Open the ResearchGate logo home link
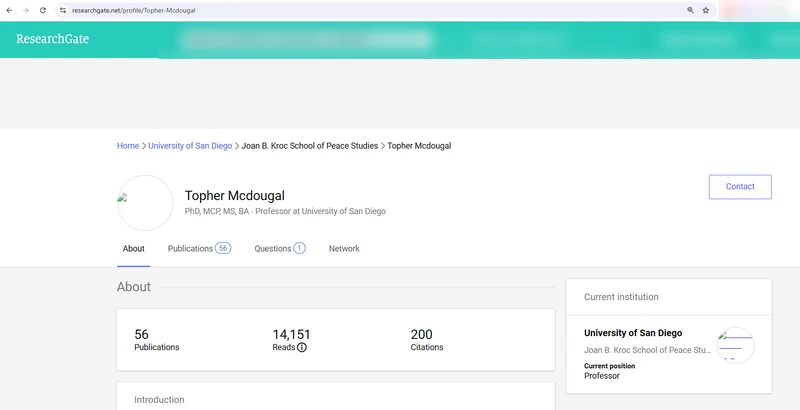Viewport: 800px width, 410px height. [x=53, y=39]
